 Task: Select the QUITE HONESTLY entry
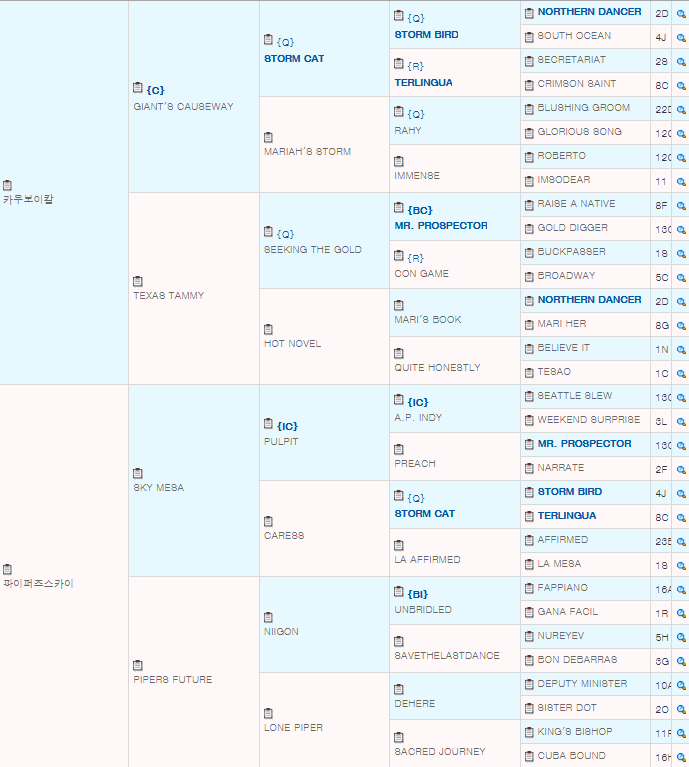click(437, 367)
